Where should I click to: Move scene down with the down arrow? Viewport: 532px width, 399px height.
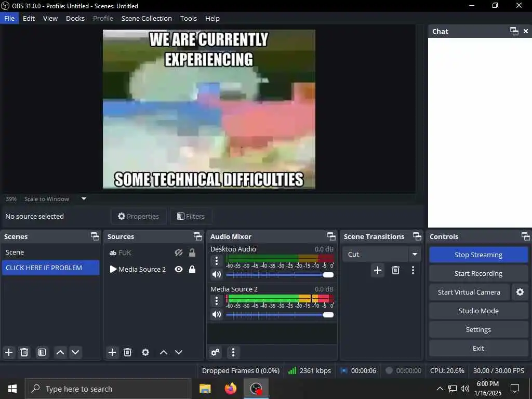(x=75, y=352)
